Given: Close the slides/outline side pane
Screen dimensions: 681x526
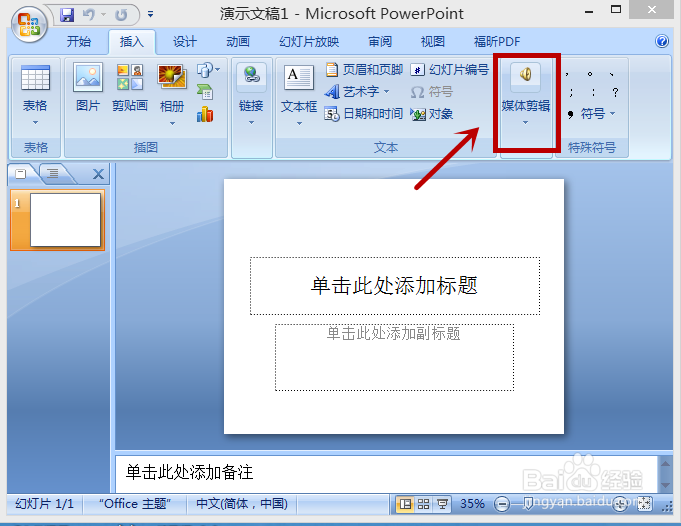Looking at the screenshot, I should point(99,174).
